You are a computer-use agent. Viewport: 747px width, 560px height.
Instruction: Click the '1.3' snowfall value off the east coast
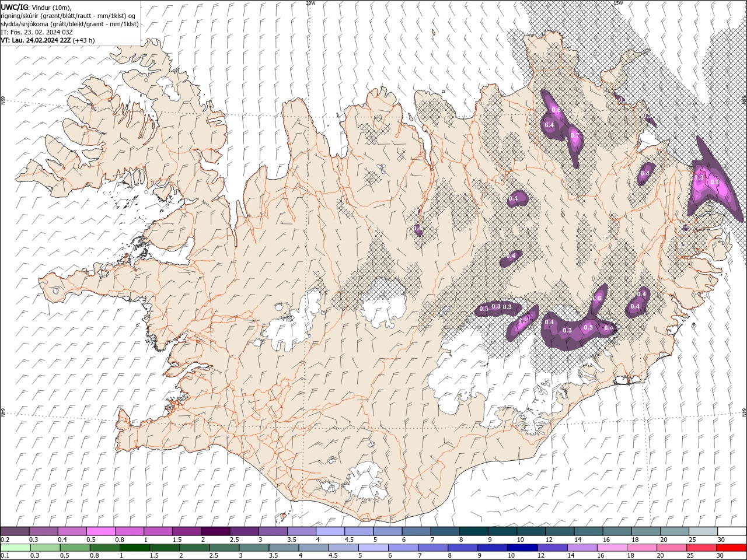pos(700,177)
